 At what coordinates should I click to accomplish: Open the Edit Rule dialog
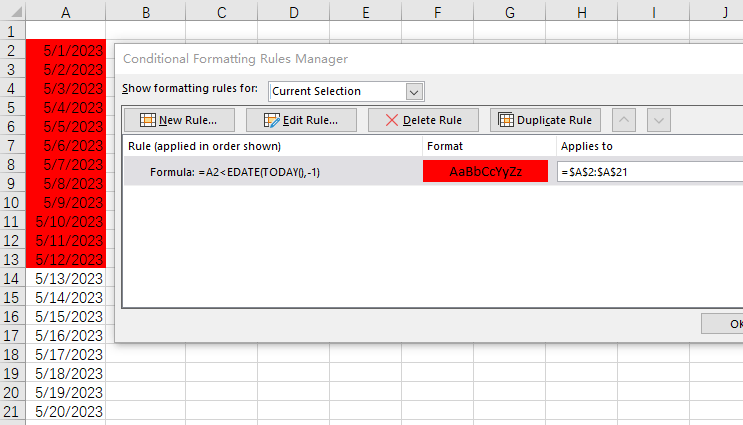(301, 120)
